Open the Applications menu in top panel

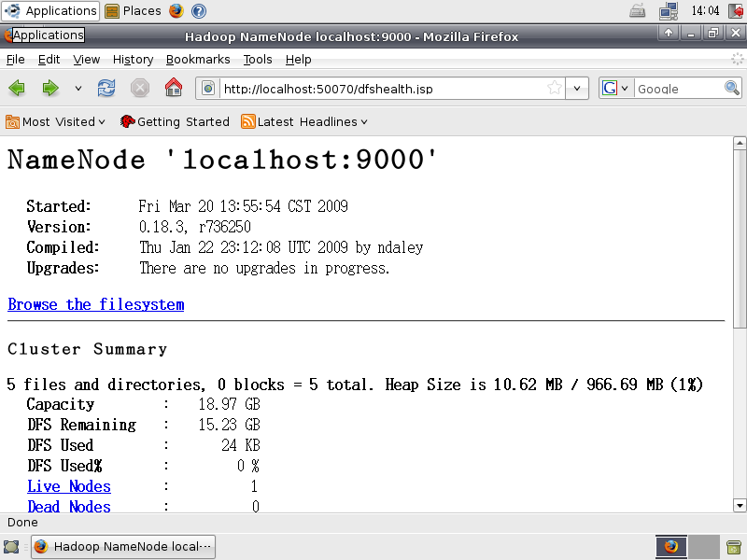[50, 10]
